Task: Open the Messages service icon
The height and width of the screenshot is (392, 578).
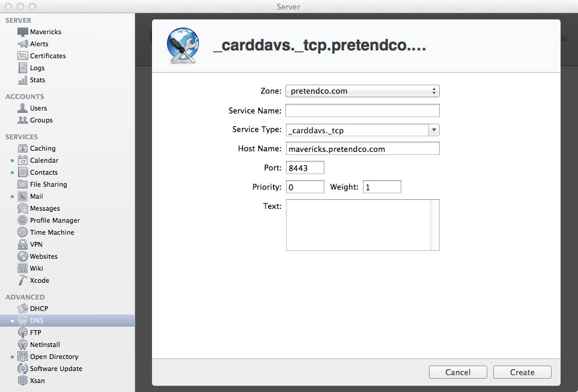Action: pyautogui.click(x=22, y=208)
